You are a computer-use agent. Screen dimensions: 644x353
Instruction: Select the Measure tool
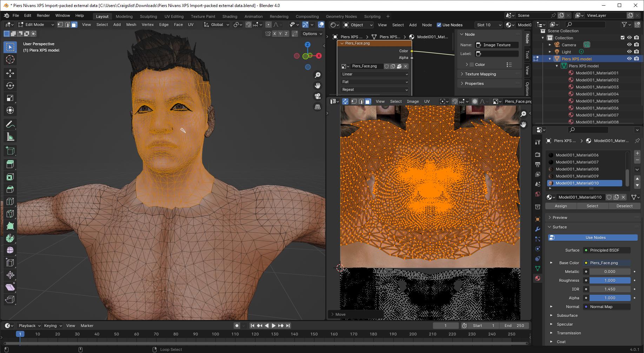[x=10, y=137]
